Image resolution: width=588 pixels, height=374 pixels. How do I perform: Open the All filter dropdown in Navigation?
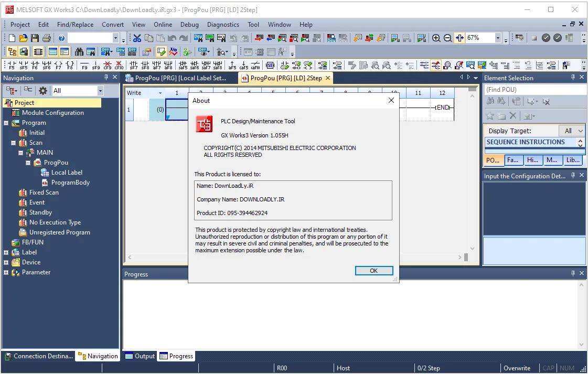[x=100, y=90]
